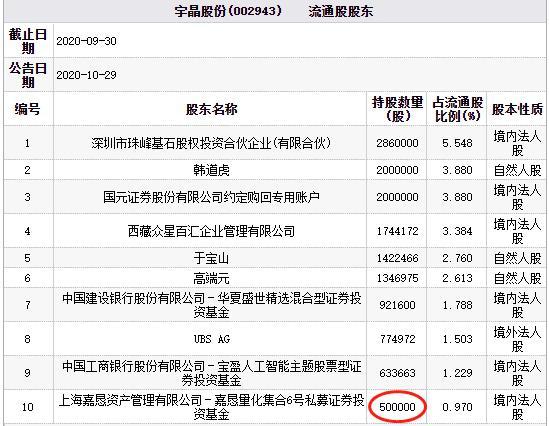Select shareholder 深圳市珠峰基石股权投资合伙企业(有限合伙)
The width and height of the screenshot is (549, 426).
211,143
